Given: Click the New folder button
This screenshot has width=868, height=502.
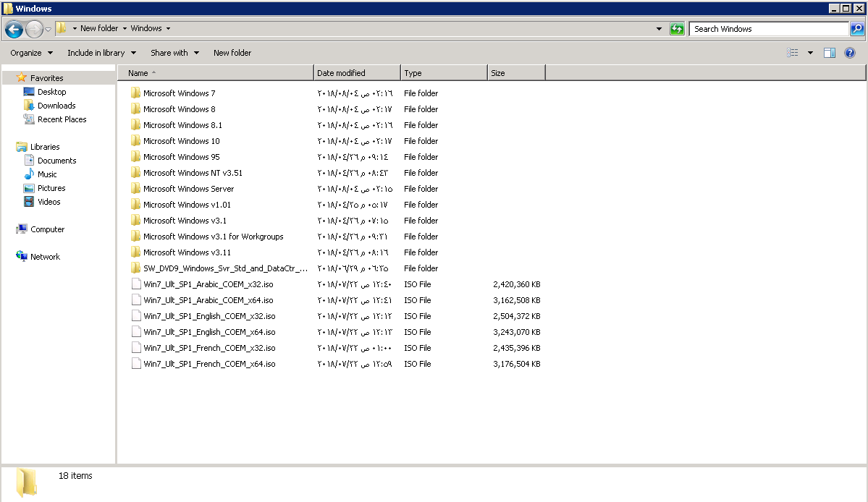Looking at the screenshot, I should (x=232, y=53).
